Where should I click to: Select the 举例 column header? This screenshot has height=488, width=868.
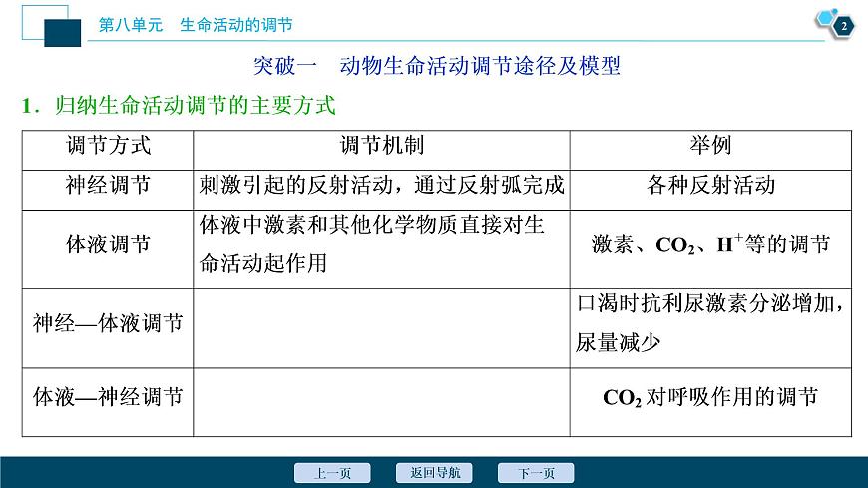709,146
